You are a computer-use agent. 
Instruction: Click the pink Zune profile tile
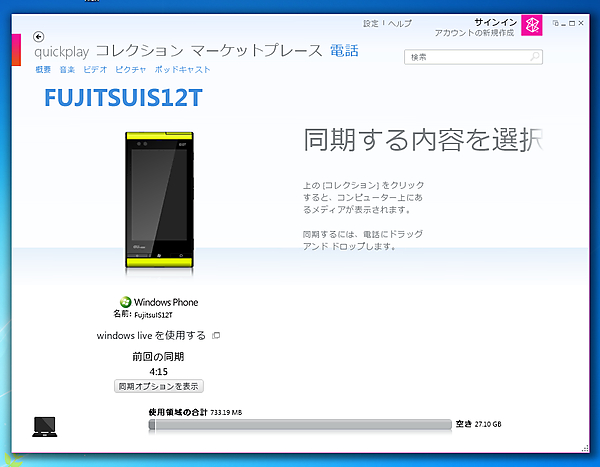[532, 26]
